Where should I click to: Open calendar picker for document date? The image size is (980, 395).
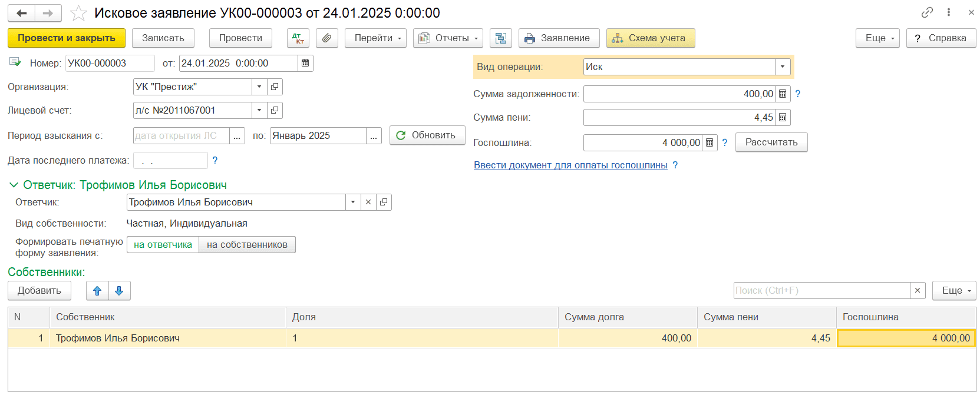305,64
